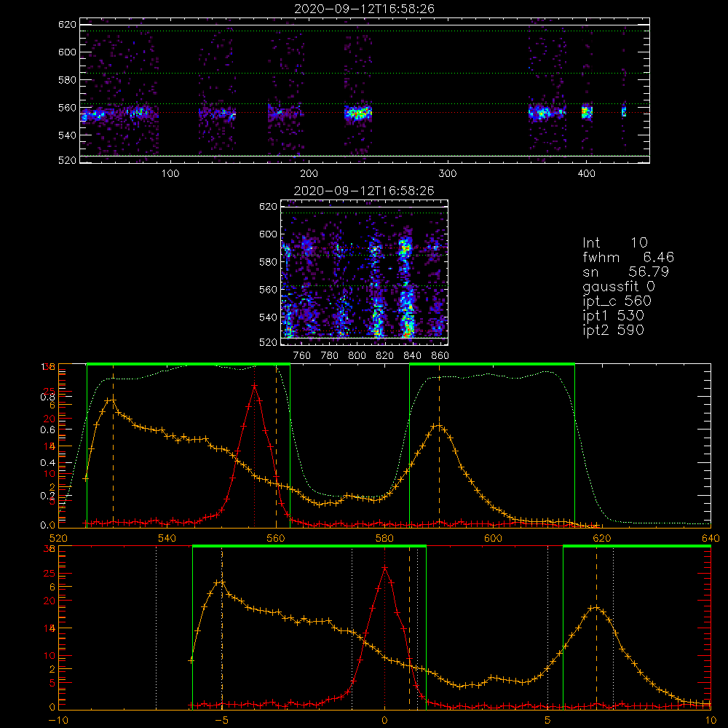The width and height of the screenshot is (728, 728).
Task: Click the '200' x-axis label of top spectrogram
Action: 309,174
